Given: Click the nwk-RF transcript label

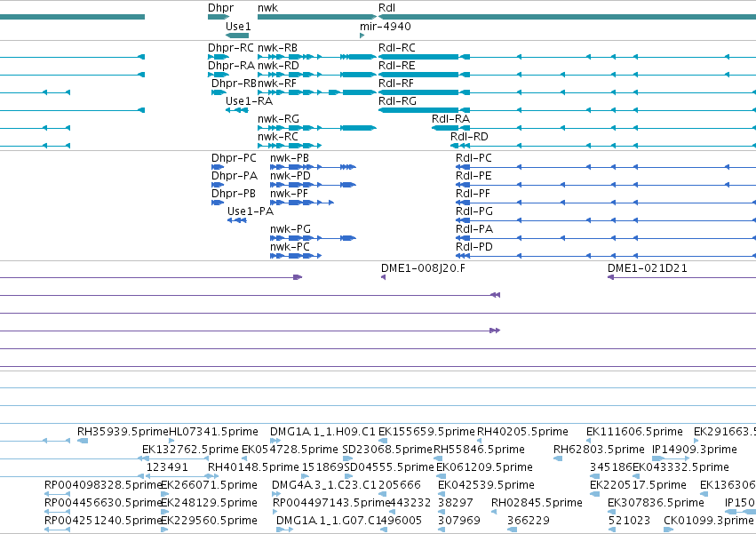Looking at the screenshot, I should point(277,84).
